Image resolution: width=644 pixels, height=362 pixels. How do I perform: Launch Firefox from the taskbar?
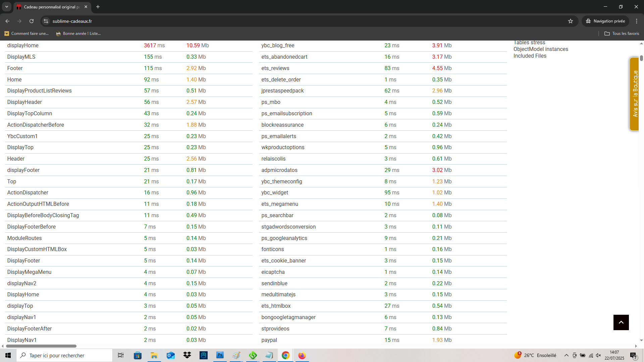(x=302, y=355)
